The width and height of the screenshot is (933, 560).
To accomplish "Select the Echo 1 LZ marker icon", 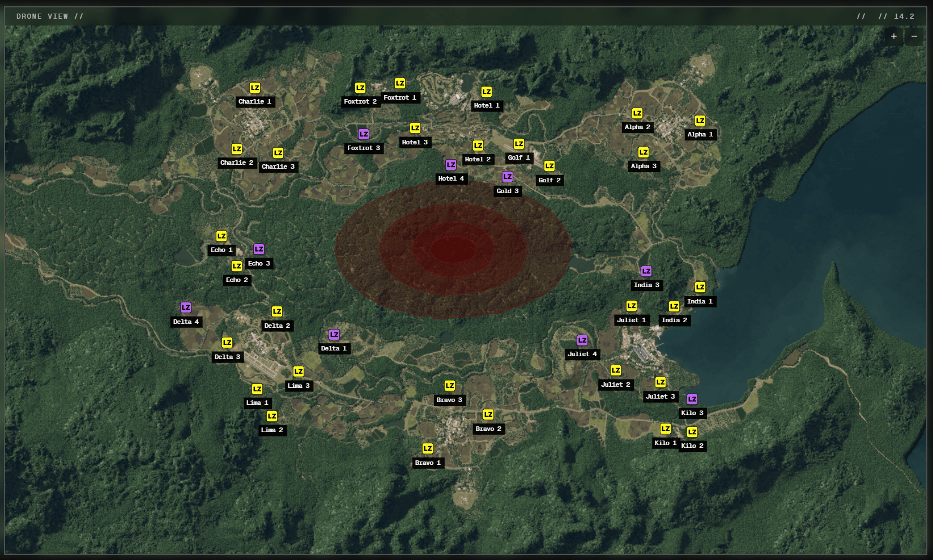I will tap(221, 236).
